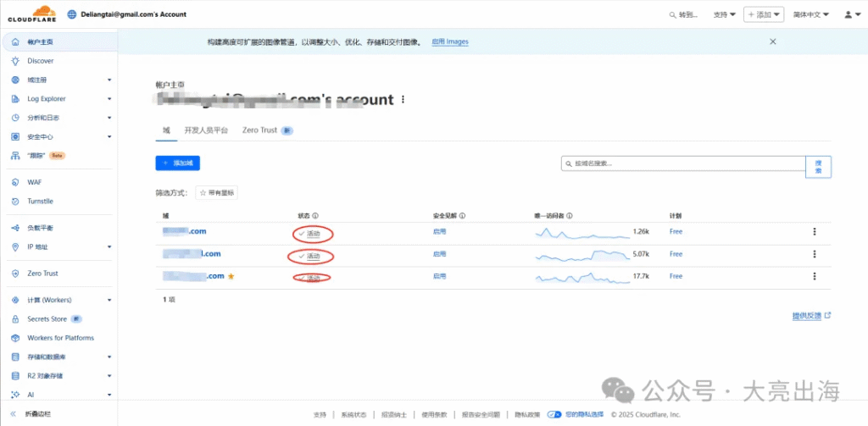Toggle the 带有星标 filter
The image size is (868, 426).
pos(217,193)
